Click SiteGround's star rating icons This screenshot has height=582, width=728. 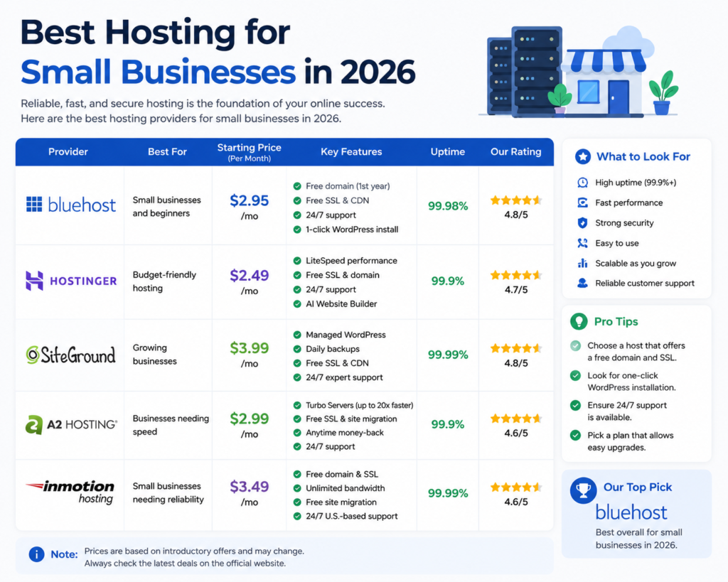coord(516,348)
